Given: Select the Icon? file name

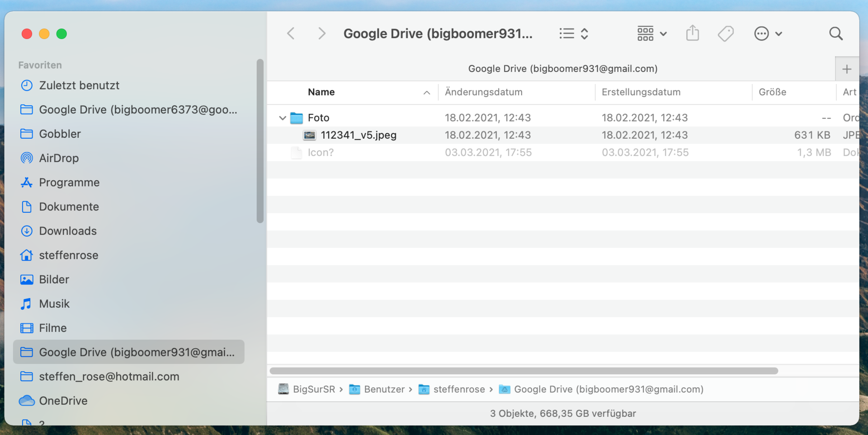Looking at the screenshot, I should tap(321, 153).
